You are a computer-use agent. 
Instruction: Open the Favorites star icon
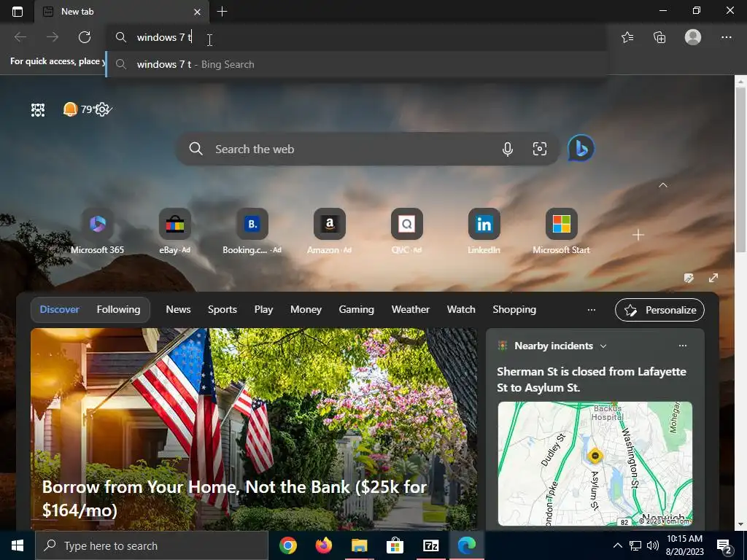coord(627,37)
